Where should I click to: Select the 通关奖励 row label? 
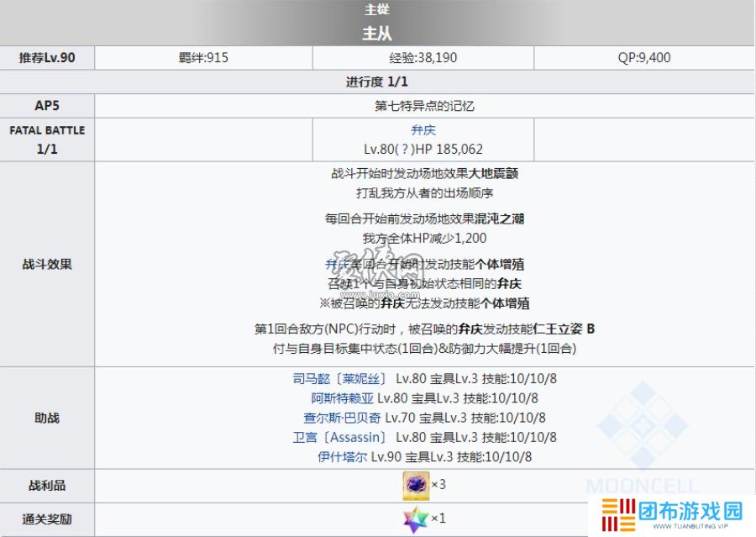tap(47, 519)
